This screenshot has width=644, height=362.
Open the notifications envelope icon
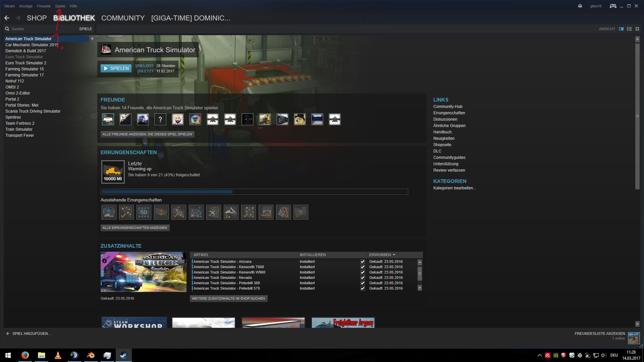580,6
